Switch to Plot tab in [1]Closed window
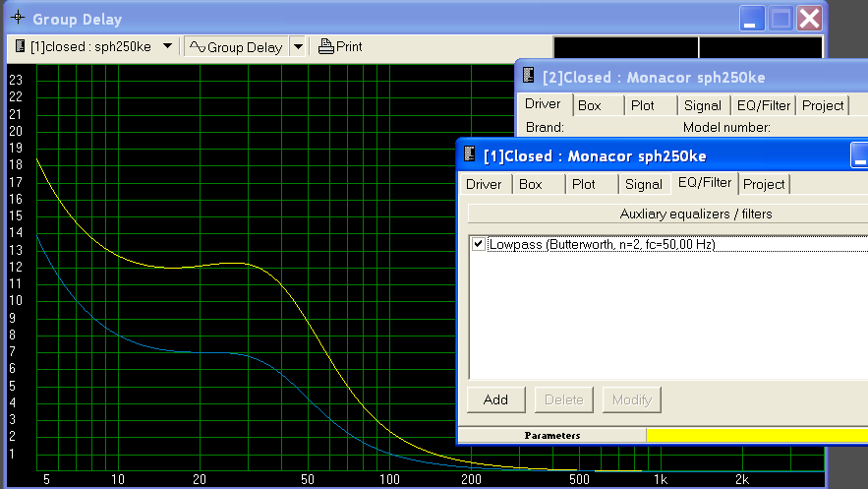This screenshot has height=489, width=868. (590, 184)
